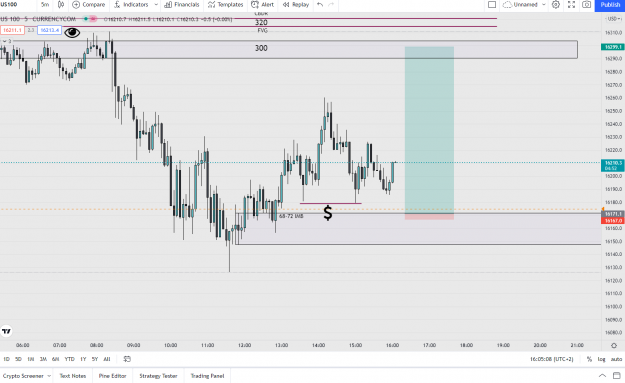Set the date range to 1M

click(31, 359)
